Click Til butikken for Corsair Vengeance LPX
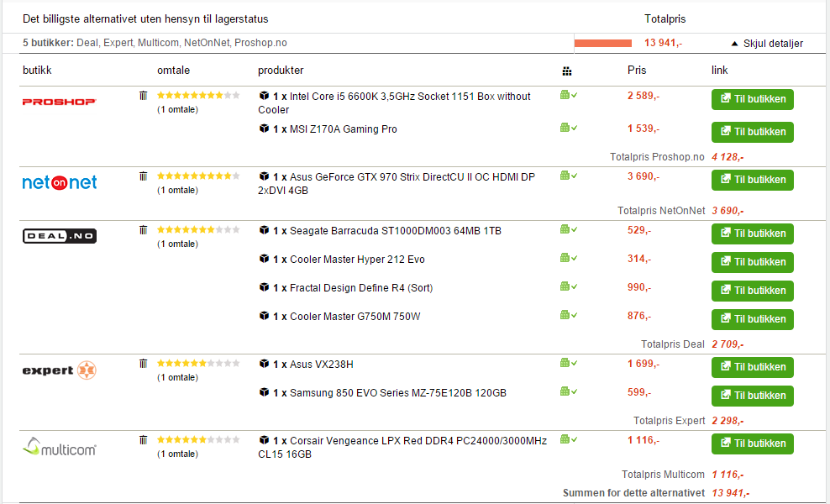This screenshot has width=830, height=504. [x=752, y=444]
